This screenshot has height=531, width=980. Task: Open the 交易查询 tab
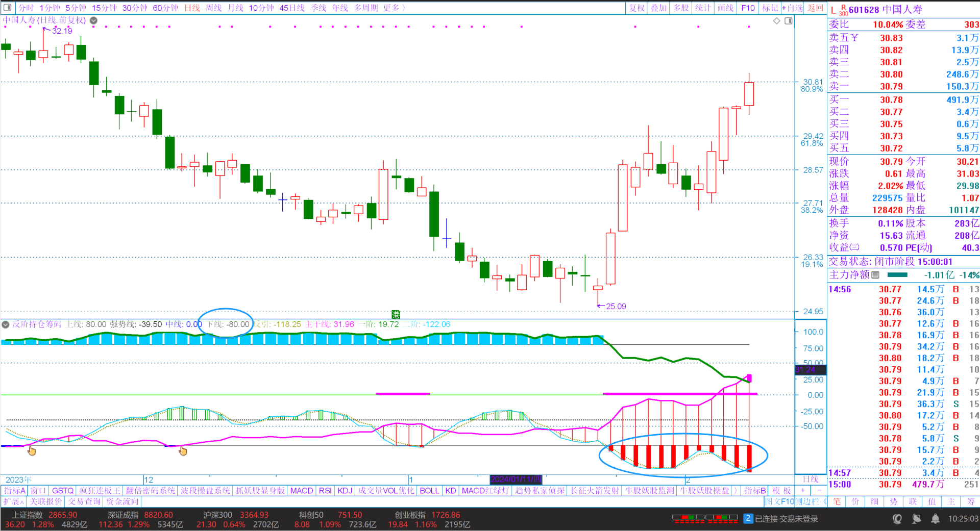tap(85, 501)
